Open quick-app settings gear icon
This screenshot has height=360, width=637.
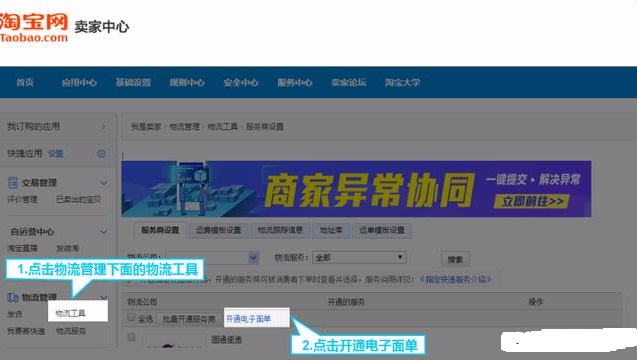pyautogui.click(x=101, y=154)
